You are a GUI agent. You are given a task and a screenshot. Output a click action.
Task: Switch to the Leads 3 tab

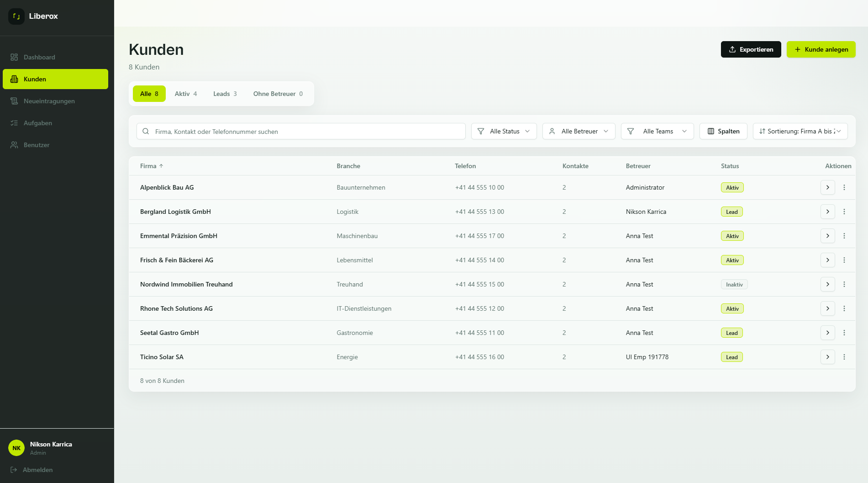tap(225, 94)
